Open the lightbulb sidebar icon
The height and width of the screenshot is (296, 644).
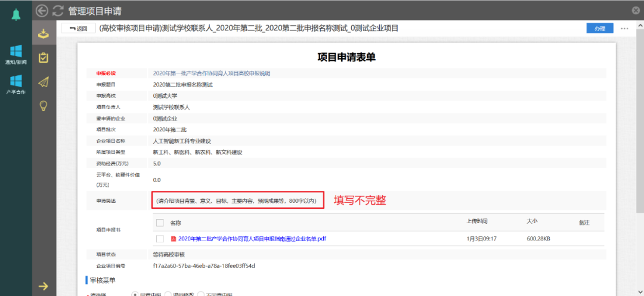[x=44, y=106]
